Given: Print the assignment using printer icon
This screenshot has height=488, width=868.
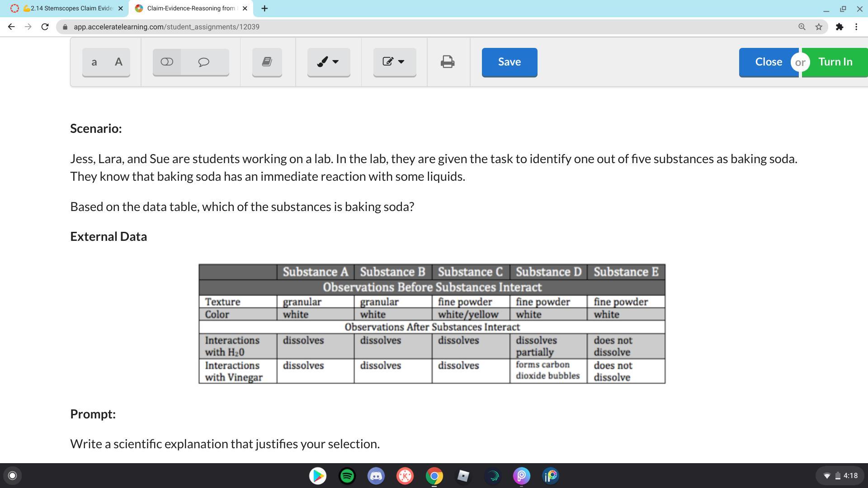Looking at the screenshot, I should click(x=448, y=62).
